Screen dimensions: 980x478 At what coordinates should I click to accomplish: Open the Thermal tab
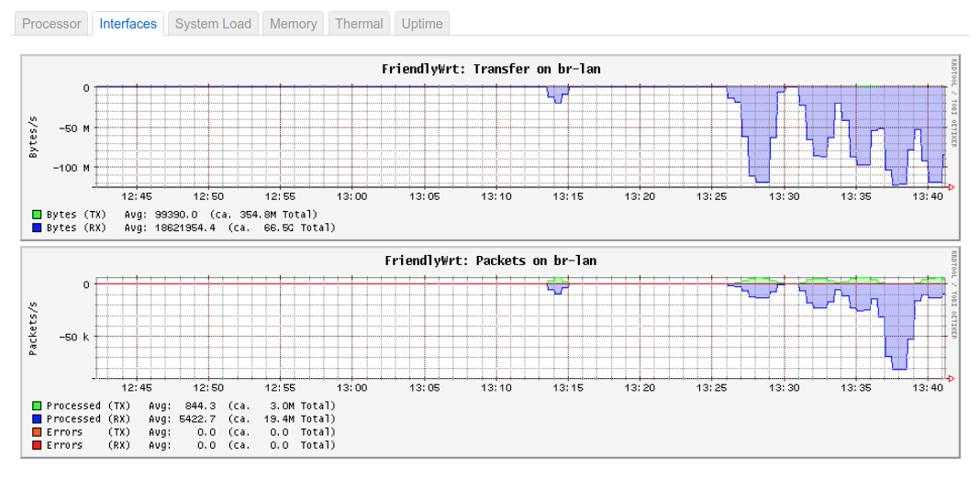pyautogui.click(x=359, y=24)
